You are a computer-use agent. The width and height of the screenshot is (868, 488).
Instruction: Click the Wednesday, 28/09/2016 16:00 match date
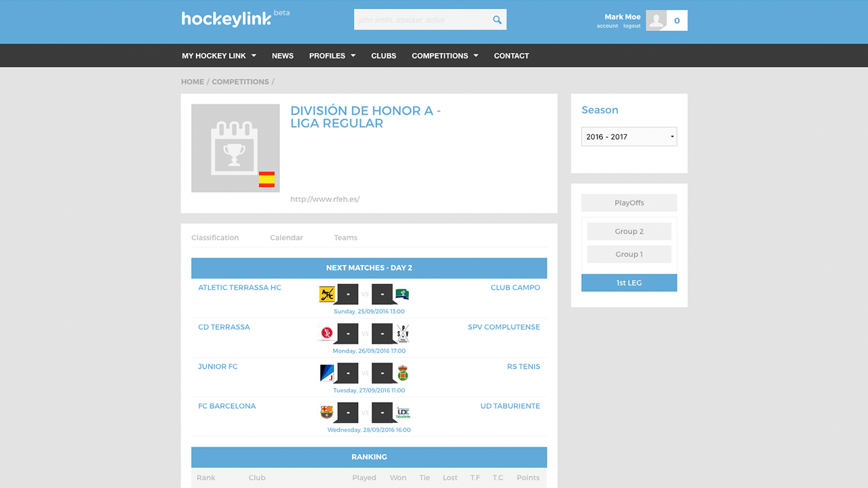[369, 430]
